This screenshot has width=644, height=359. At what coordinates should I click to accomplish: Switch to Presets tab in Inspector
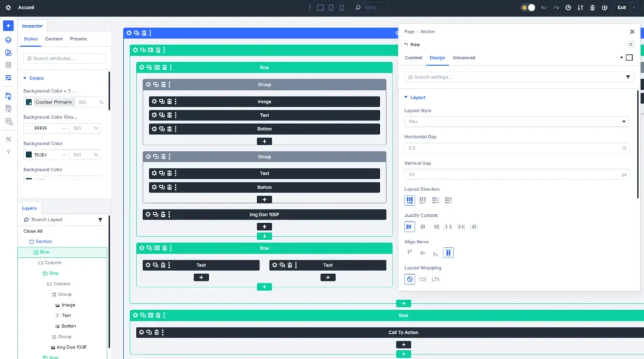pos(79,39)
